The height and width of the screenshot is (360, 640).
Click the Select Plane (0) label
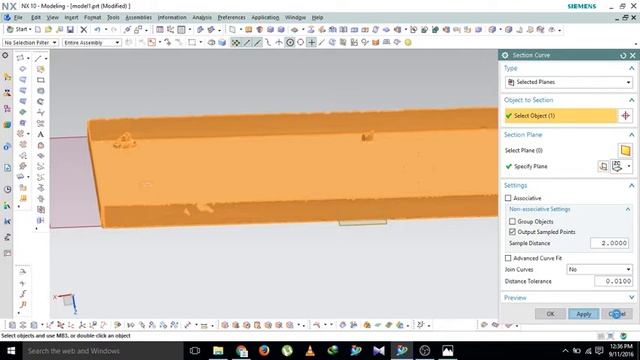[524, 150]
